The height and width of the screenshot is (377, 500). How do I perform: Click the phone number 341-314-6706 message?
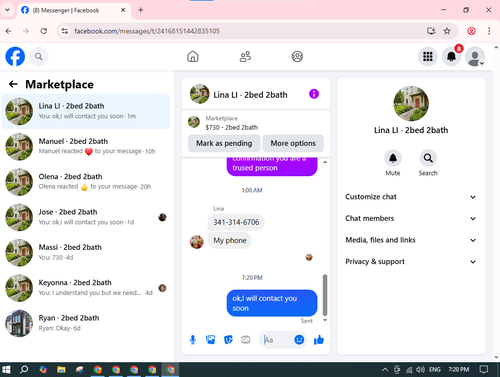point(236,222)
